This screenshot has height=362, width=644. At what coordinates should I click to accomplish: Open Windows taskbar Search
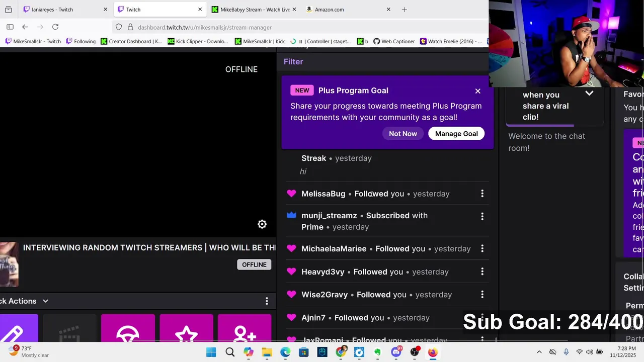click(230, 352)
